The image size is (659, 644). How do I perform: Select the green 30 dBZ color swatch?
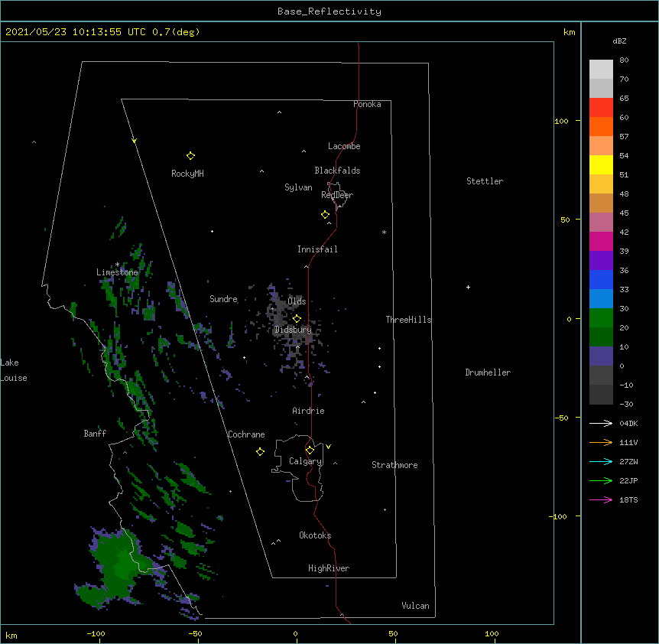click(x=601, y=318)
